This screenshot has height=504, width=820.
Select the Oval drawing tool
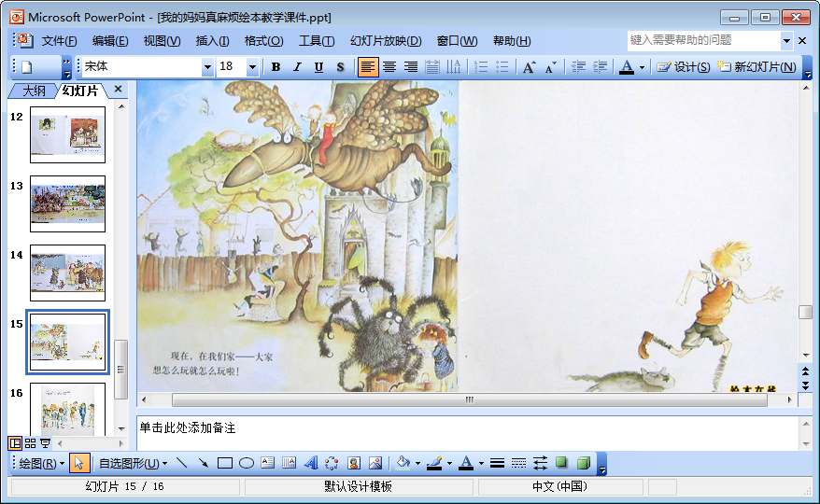[247, 463]
